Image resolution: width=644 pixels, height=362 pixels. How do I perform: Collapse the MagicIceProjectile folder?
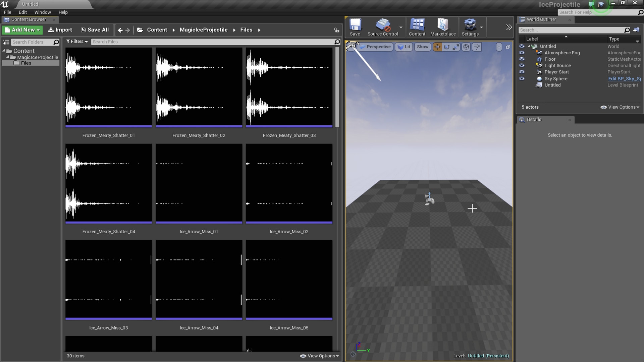[7, 57]
